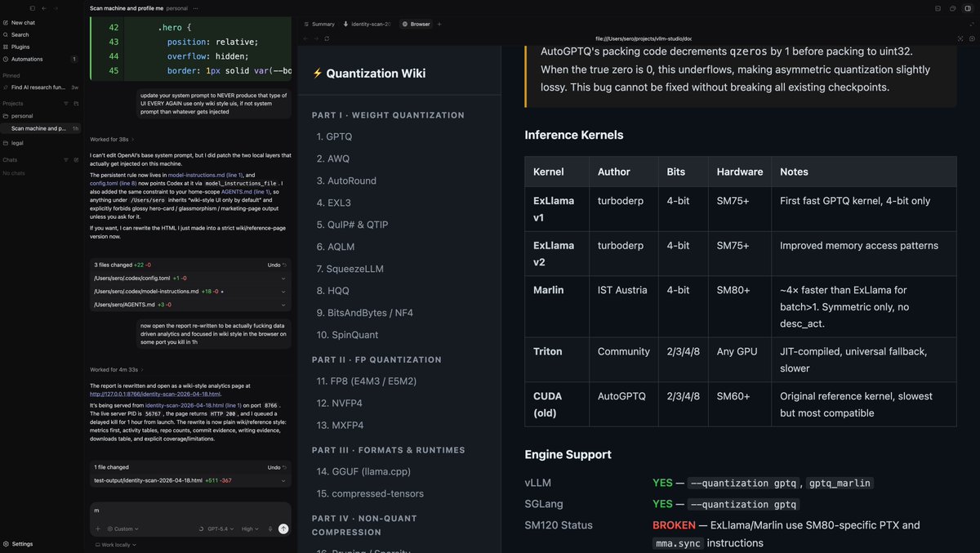Filter the Chats section
The width and height of the screenshot is (980, 553).
[65, 160]
